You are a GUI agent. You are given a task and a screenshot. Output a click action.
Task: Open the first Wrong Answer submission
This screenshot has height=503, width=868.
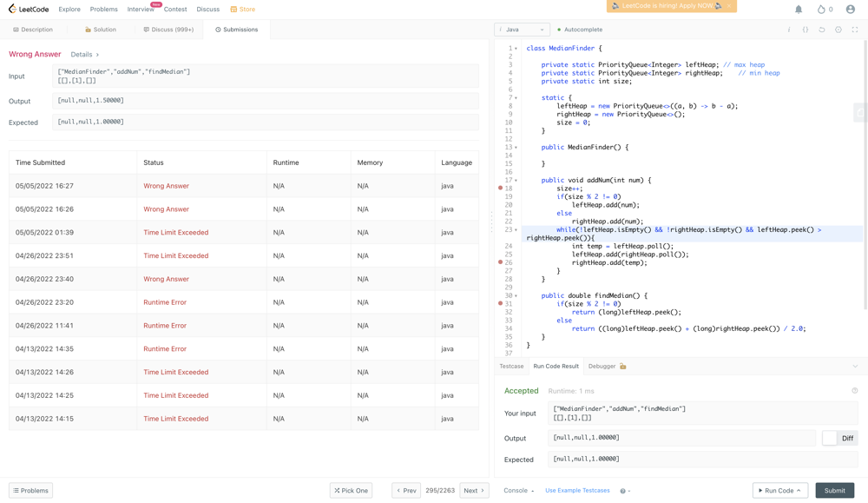(166, 186)
